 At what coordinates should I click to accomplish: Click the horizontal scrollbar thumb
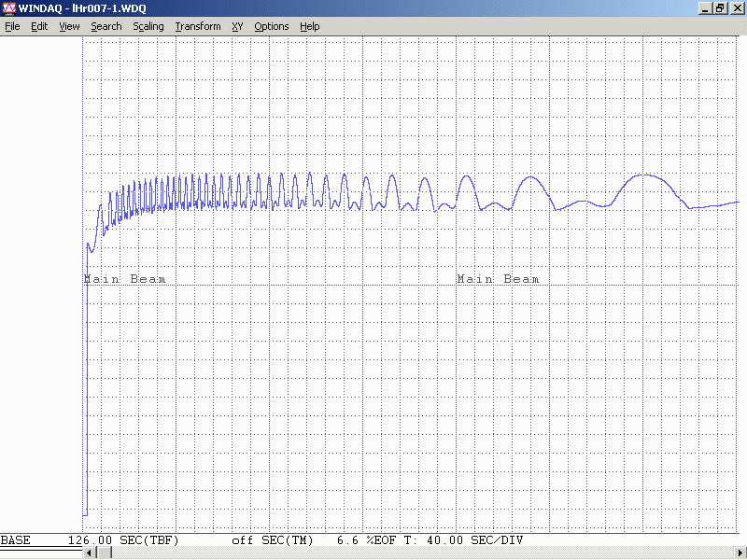click(104, 553)
